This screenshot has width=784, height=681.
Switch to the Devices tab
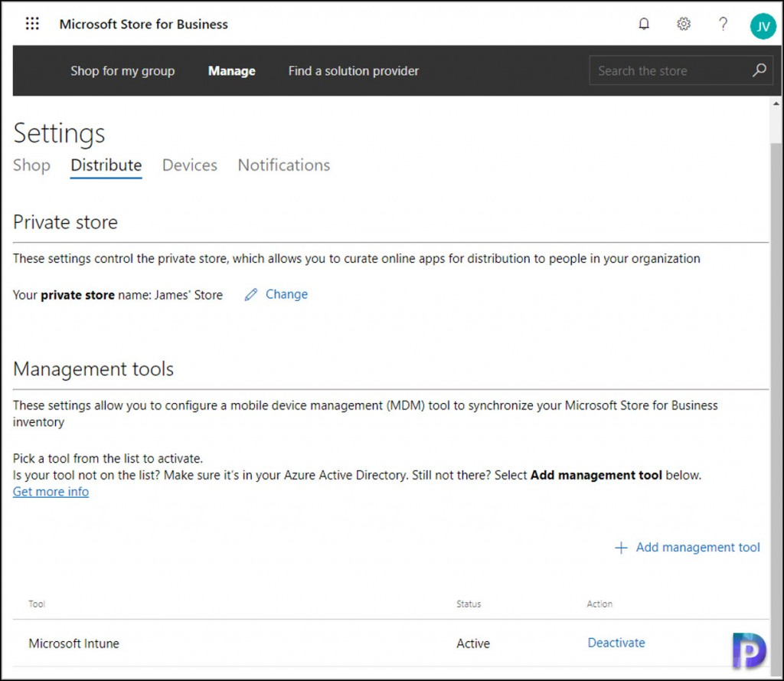pos(190,165)
